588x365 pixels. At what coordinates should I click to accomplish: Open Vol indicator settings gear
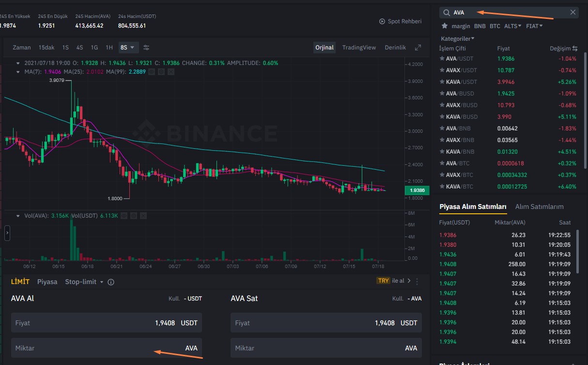(x=134, y=215)
